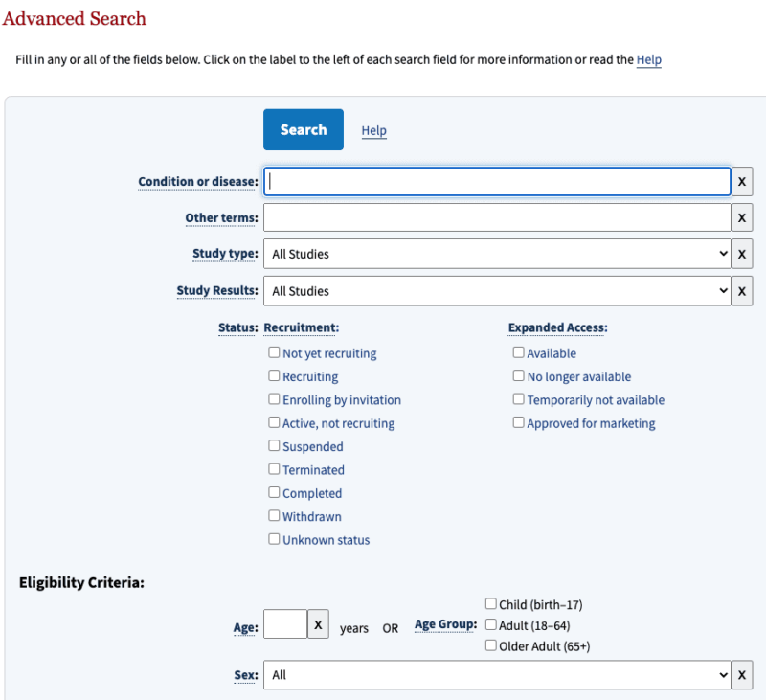Clear the Condition or disease field
This screenshot has width=766, height=700.
tap(742, 181)
